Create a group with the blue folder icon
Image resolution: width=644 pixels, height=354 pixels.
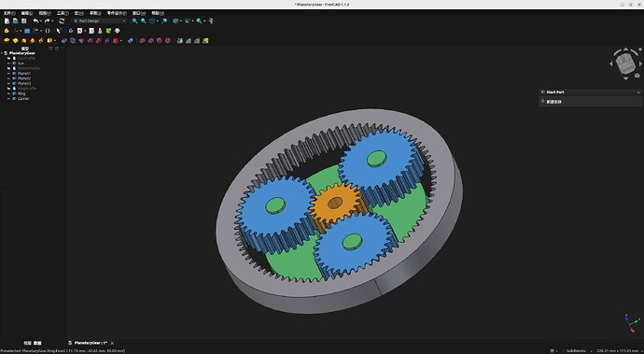pyautogui.click(x=27, y=31)
